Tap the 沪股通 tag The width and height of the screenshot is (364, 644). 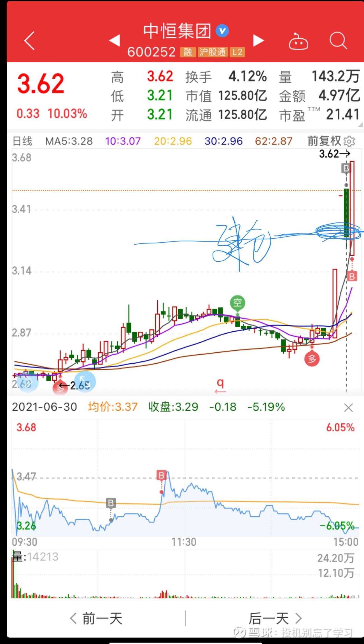[213, 52]
